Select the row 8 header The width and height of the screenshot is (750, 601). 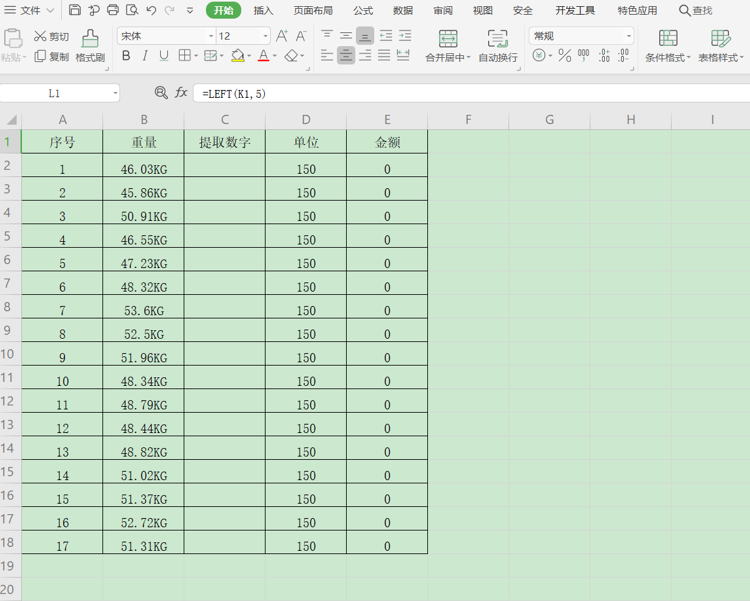(x=11, y=307)
